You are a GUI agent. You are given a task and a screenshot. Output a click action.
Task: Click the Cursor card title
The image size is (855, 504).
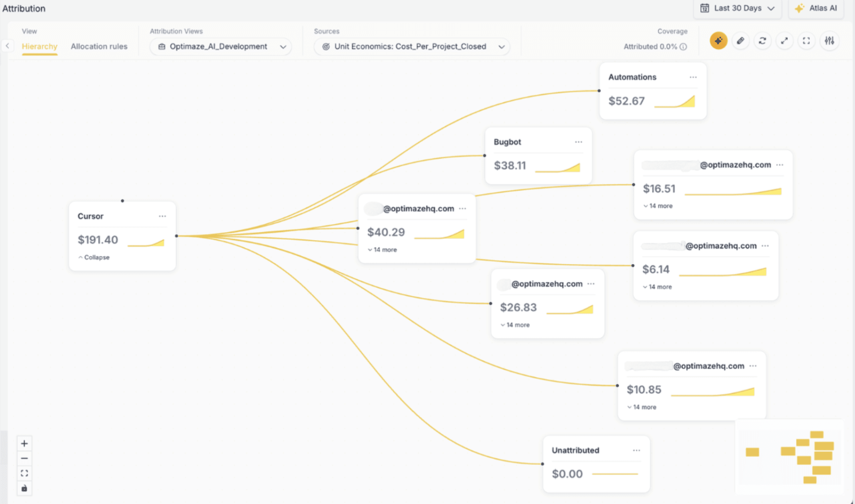90,216
